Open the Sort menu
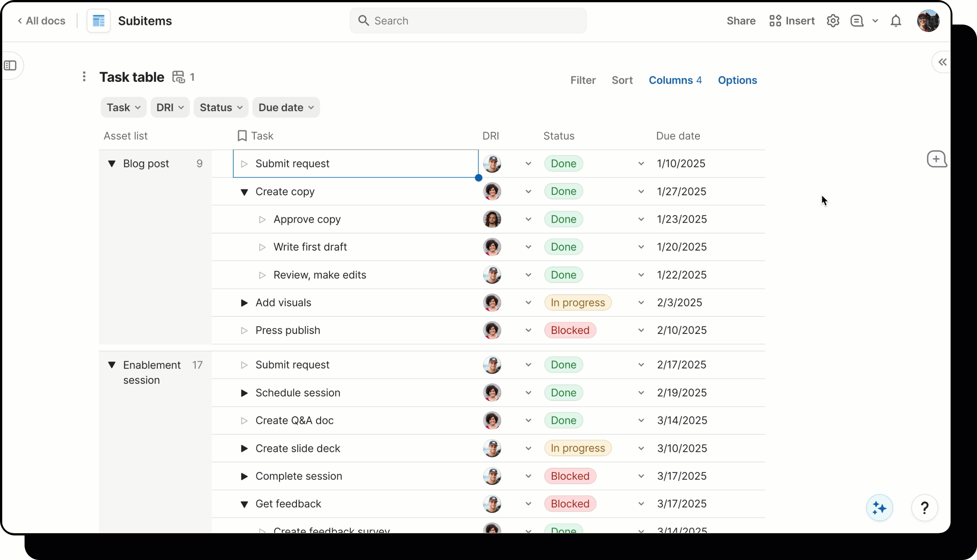This screenshot has width=977, height=560. pos(622,80)
